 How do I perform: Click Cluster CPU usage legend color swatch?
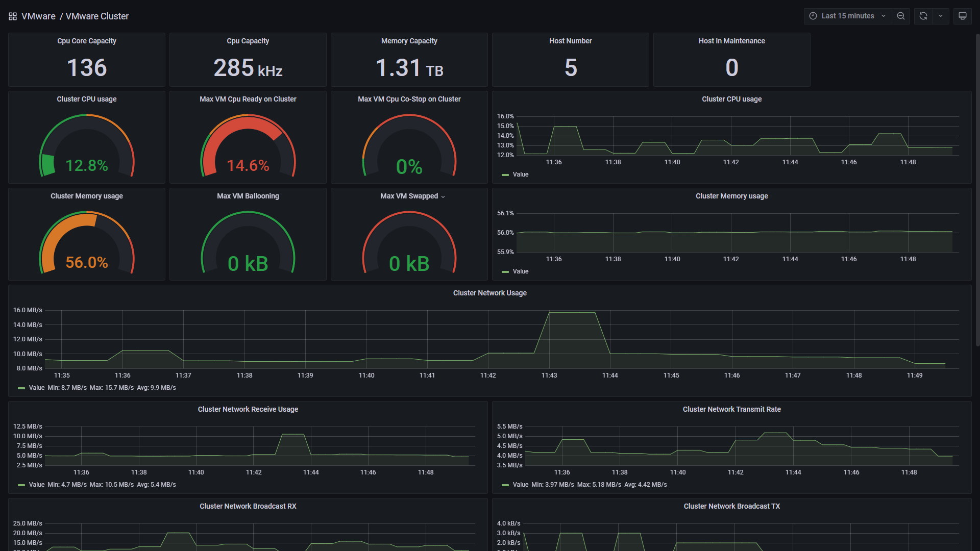[505, 175]
